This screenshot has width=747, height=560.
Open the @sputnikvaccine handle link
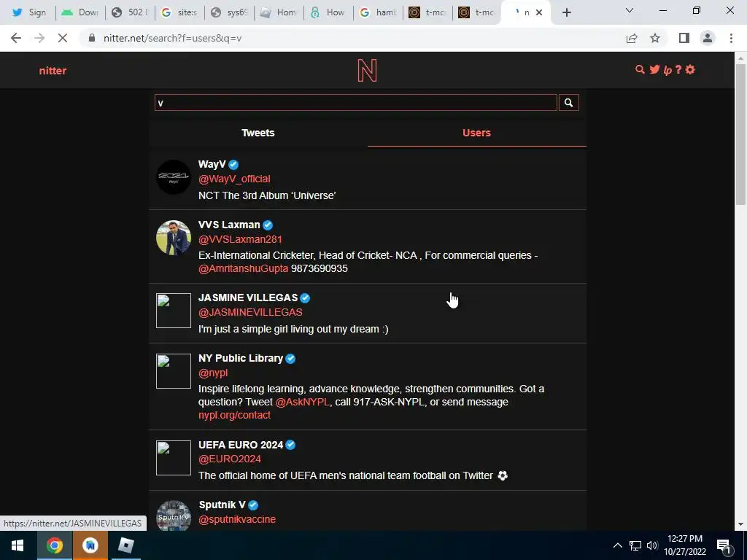pos(237,519)
